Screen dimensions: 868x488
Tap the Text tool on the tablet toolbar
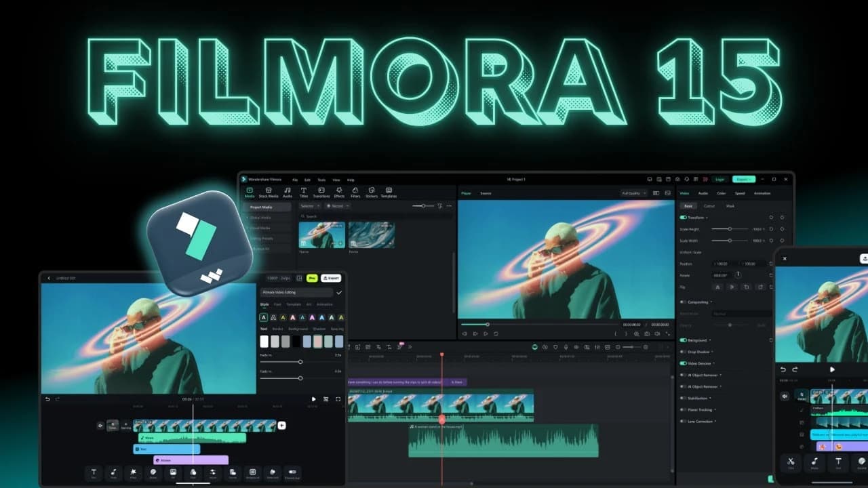pyautogui.click(x=94, y=472)
